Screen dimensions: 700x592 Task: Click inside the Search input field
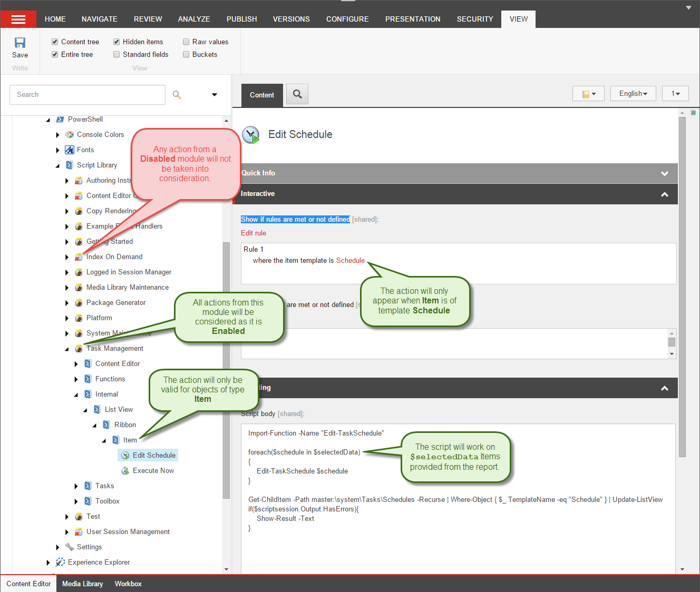pos(87,95)
